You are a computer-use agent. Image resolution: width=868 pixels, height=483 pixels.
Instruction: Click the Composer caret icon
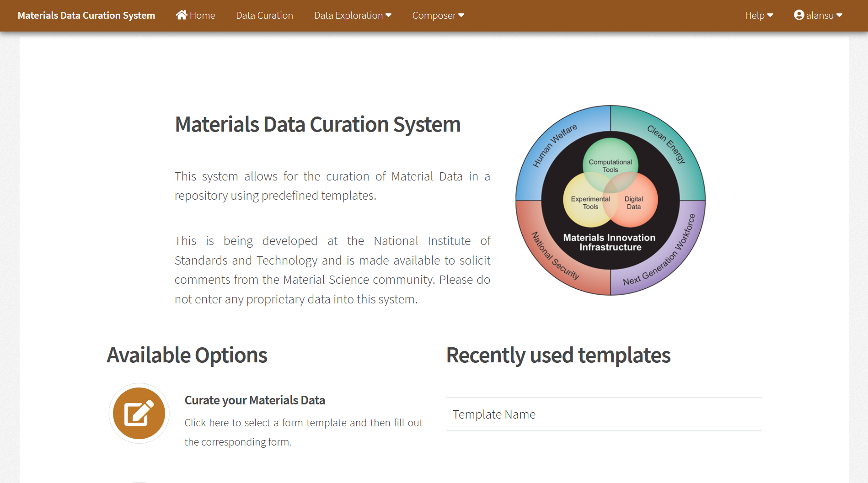click(461, 15)
